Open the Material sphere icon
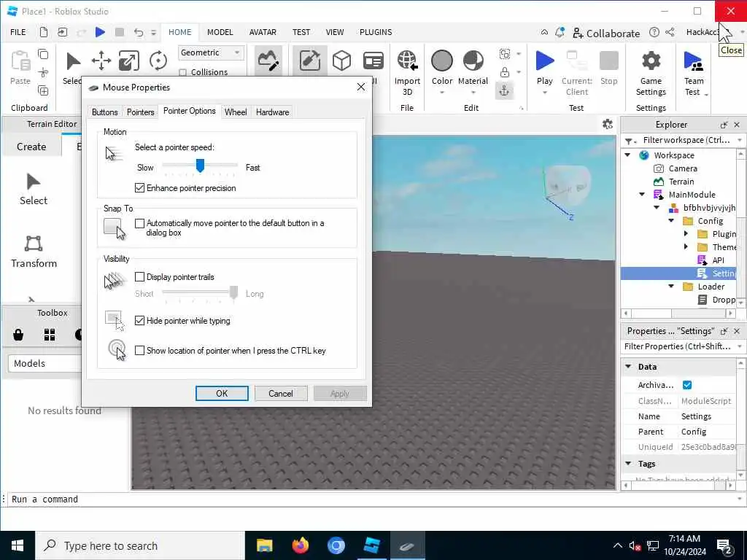This screenshot has height=560, width=747. (x=473, y=61)
